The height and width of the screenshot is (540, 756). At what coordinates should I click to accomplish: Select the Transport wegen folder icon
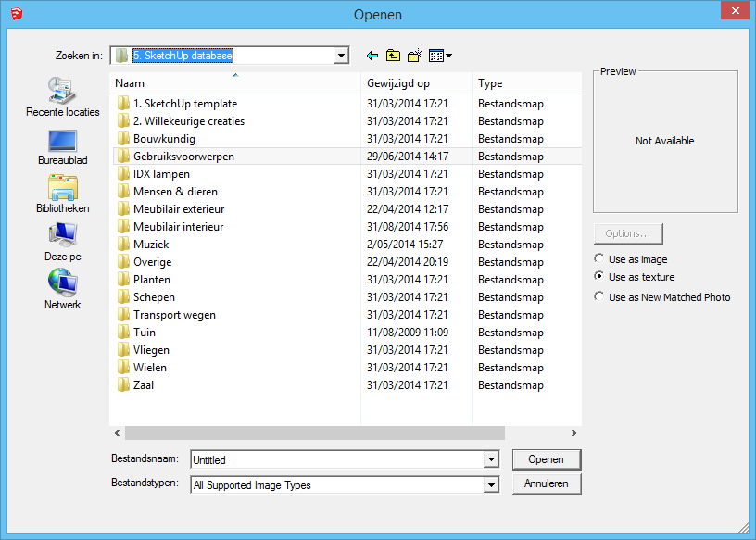pos(123,315)
